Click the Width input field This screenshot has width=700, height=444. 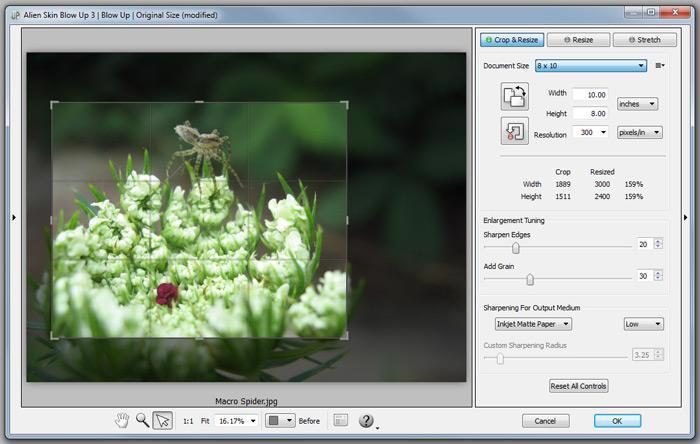(590, 93)
